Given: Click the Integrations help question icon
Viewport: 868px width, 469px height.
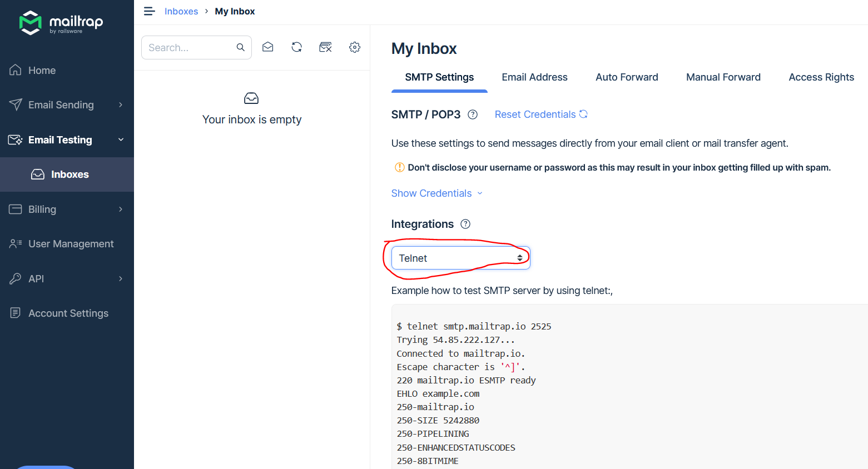Looking at the screenshot, I should [465, 224].
